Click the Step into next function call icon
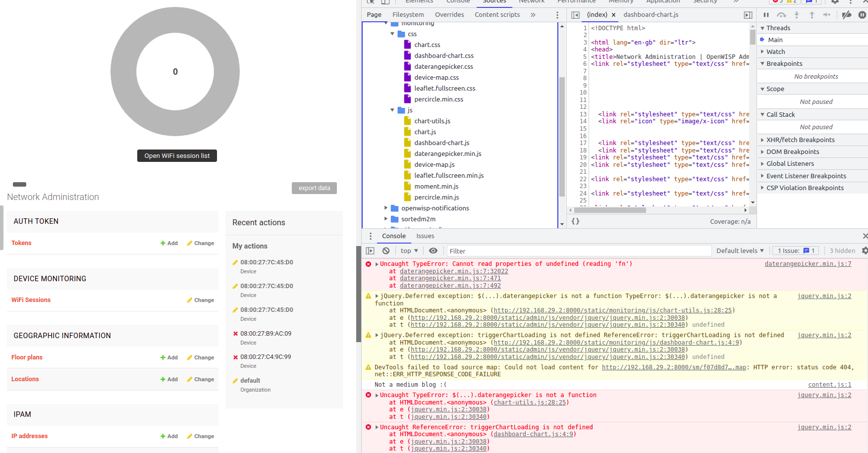The image size is (868, 453). 797,15
